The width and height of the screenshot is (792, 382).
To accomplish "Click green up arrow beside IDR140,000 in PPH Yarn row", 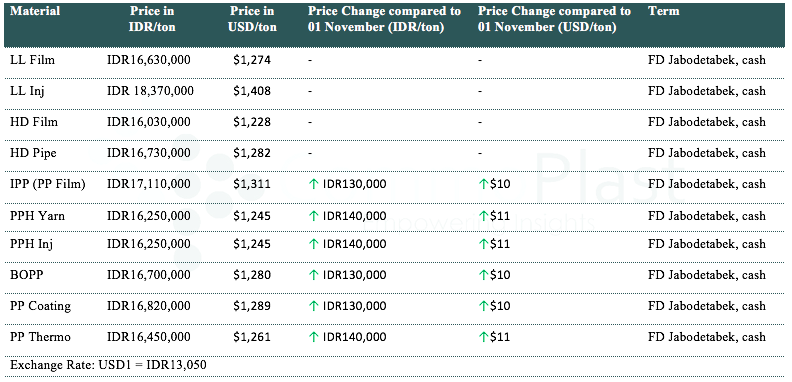I will (314, 216).
